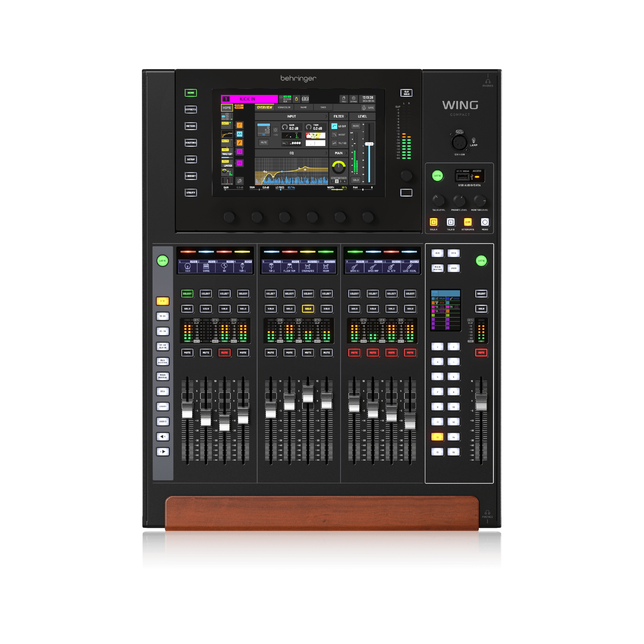
Task: Toggle the +48V phantom power icon
Action: pyautogui.click(x=275, y=130)
